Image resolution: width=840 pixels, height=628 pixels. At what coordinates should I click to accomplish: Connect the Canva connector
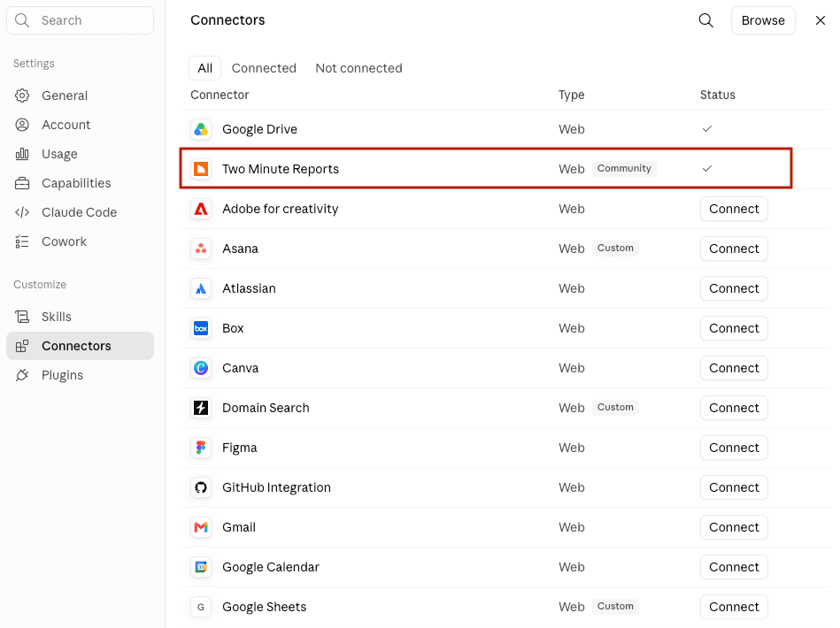[734, 368]
